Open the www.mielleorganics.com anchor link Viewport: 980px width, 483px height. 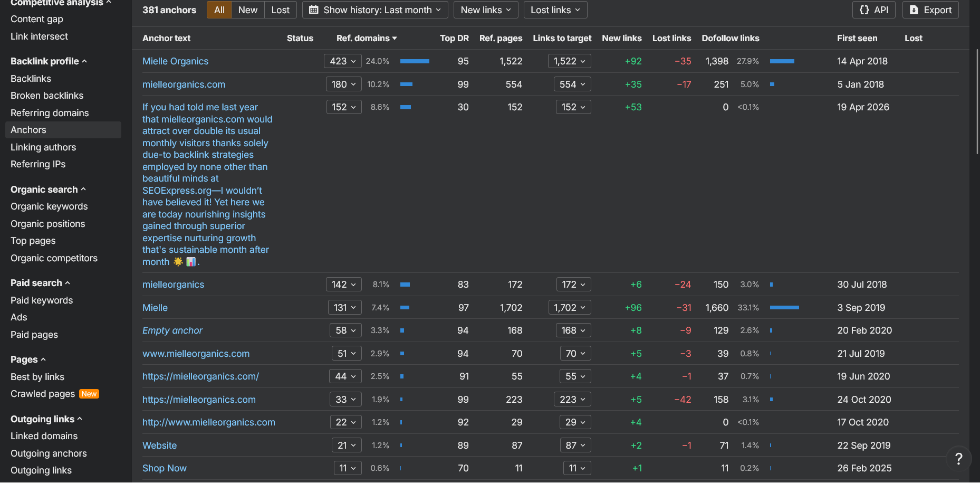point(196,354)
